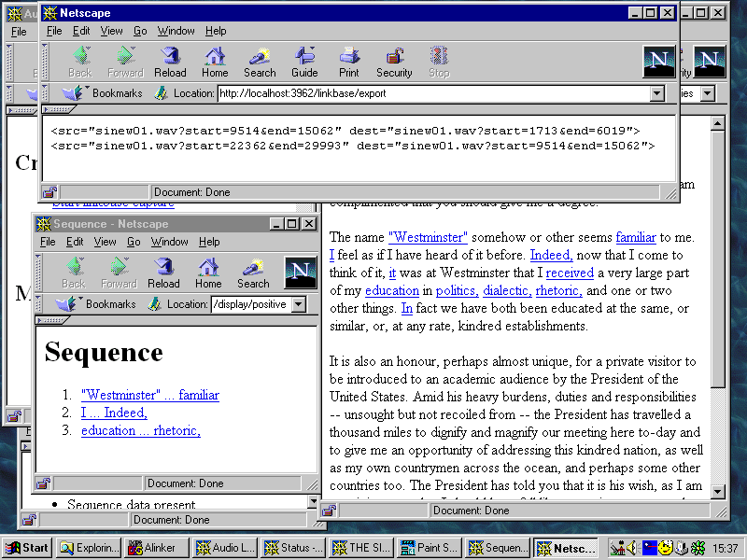Expand the collapsed toolbar tab in export window
Image resolution: width=747 pixels, height=560 pixels.
point(59,109)
